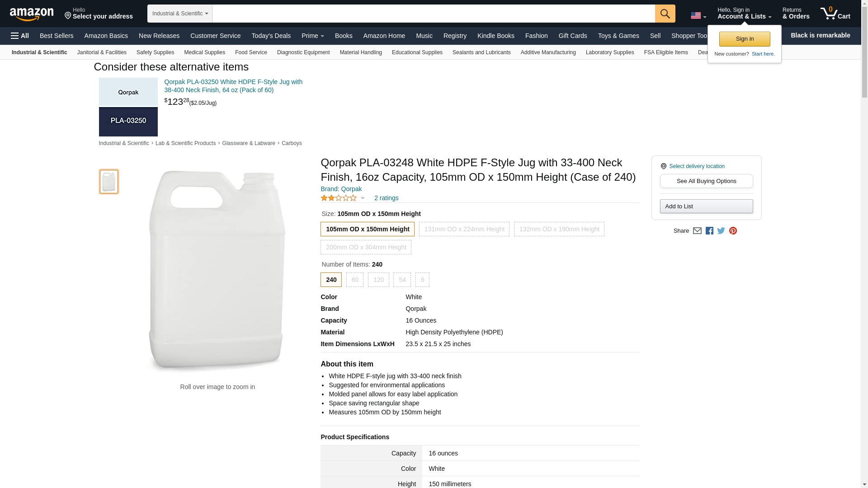Open the All hamburger menu
Image resolution: width=868 pixels, height=488 pixels.
[20, 36]
